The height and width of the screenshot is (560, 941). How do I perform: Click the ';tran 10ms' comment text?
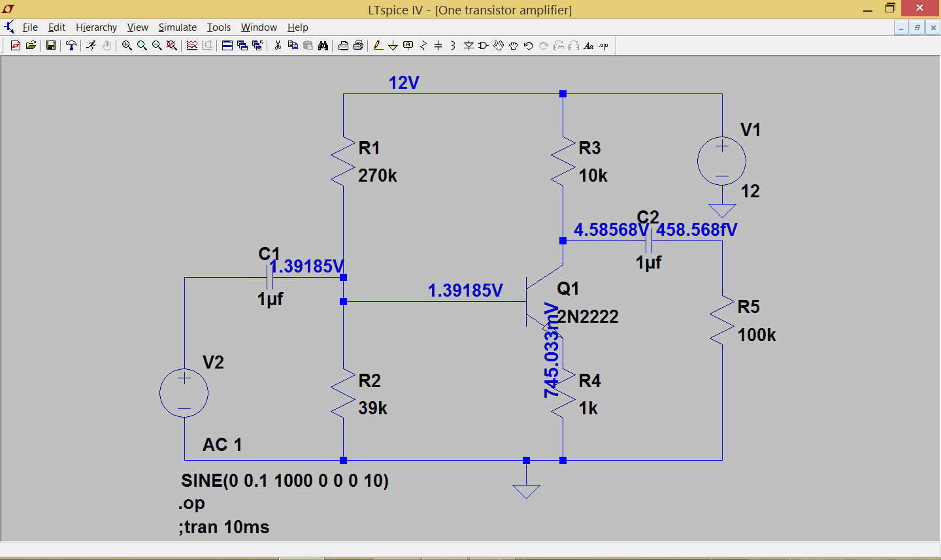click(x=223, y=527)
